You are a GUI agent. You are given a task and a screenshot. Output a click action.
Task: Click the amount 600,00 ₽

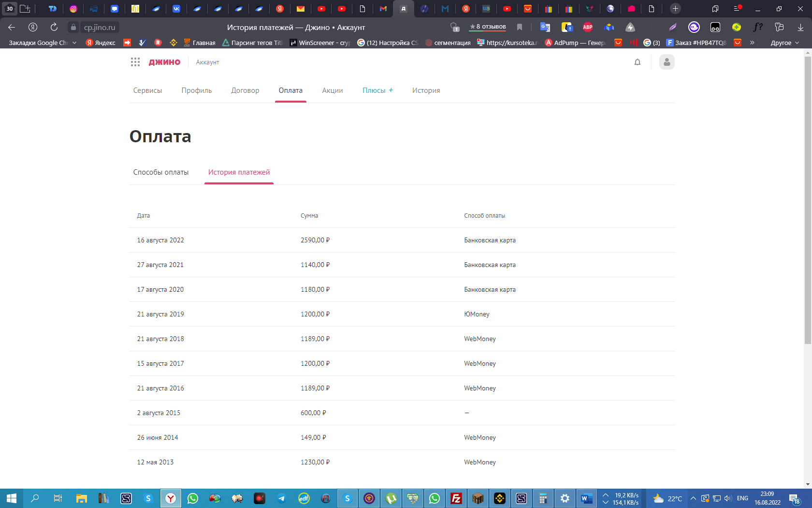coord(313,413)
